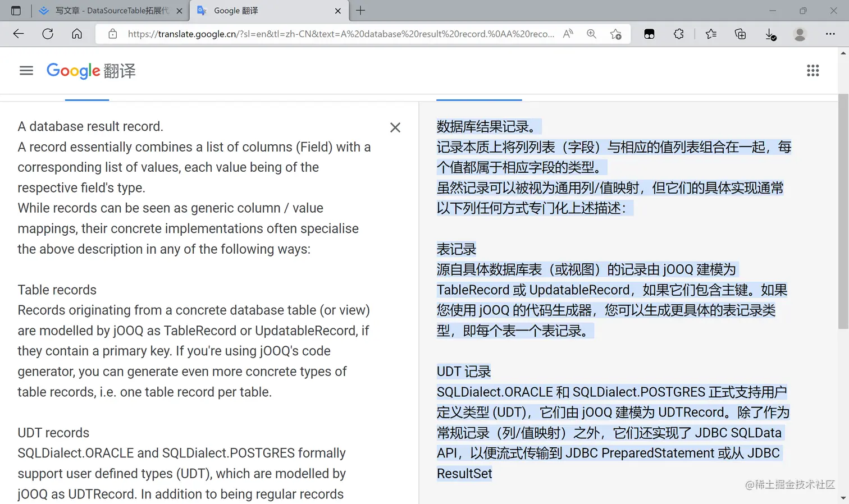The width and height of the screenshot is (849, 504).
Task: Click the '表记录' translated heading
Action: click(457, 249)
